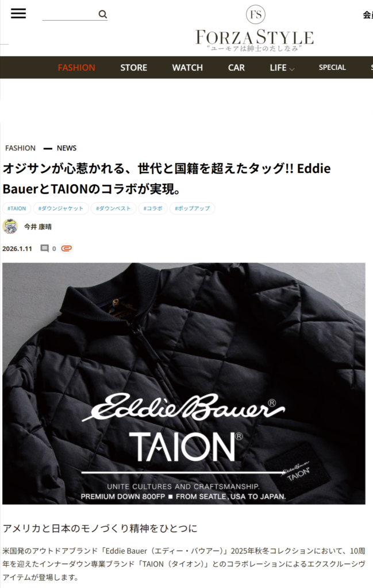Open the WATCH navigation item
The height and width of the screenshot is (588, 373).
coord(187,68)
